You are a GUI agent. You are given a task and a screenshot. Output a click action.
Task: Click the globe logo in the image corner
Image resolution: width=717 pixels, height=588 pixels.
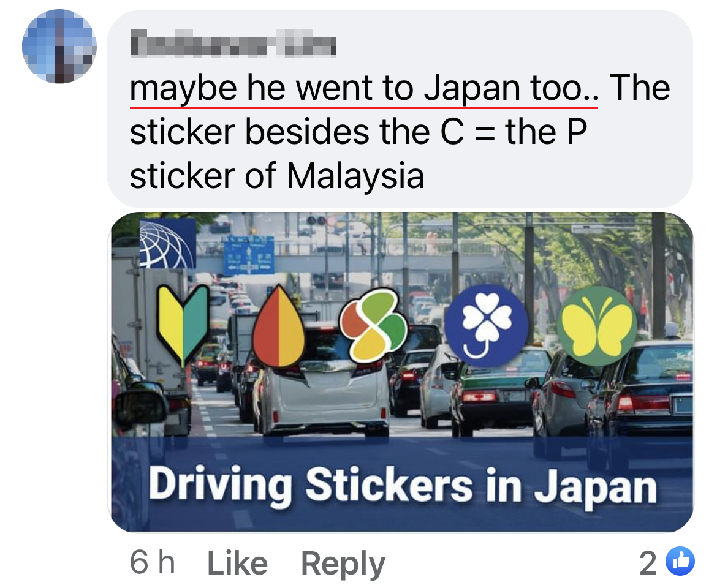click(x=167, y=243)
